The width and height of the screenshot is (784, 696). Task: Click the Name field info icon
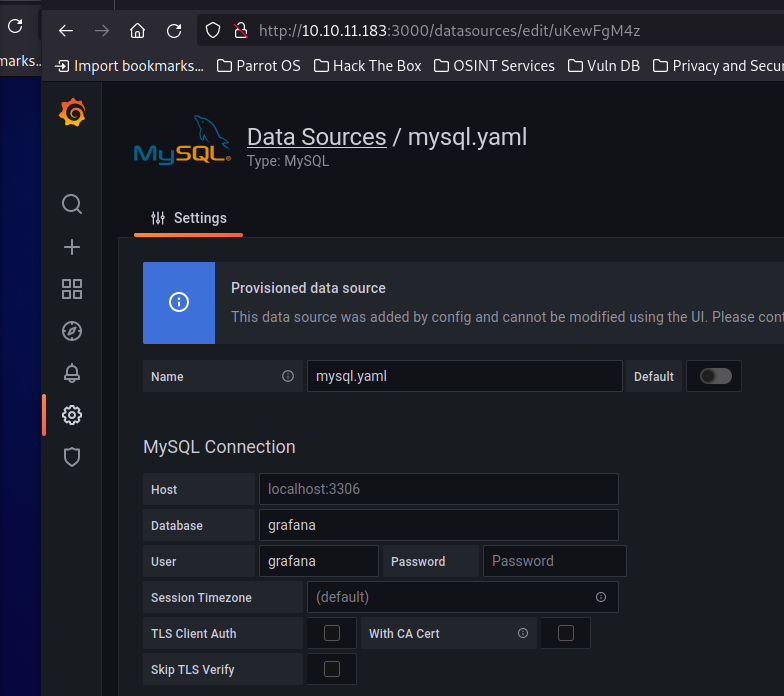pyautogui.click(x=288, y=377)
